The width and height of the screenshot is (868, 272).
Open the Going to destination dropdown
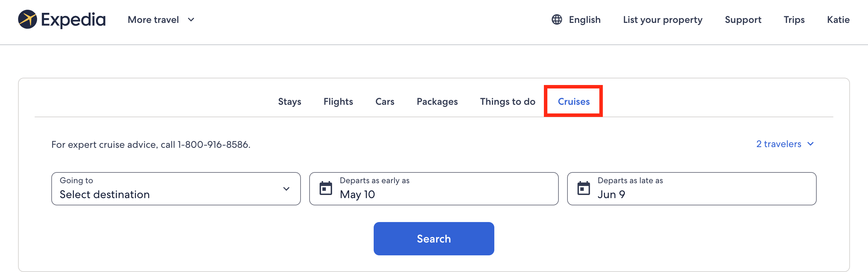coord(176,189)
